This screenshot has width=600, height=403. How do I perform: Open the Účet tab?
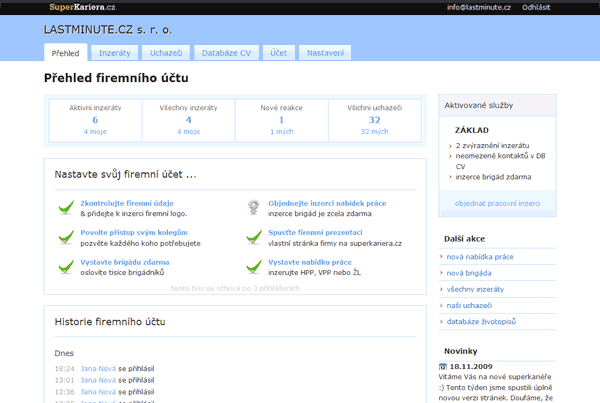click(279, 53)
